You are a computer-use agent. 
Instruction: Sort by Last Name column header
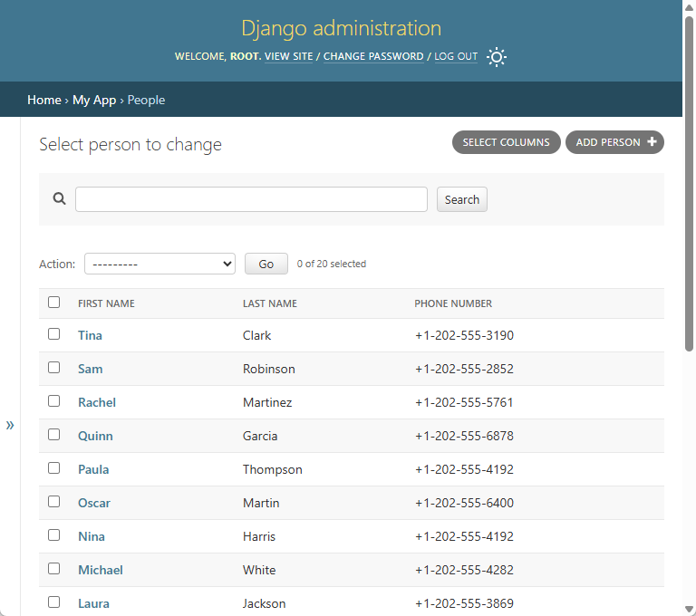(270, 303)
